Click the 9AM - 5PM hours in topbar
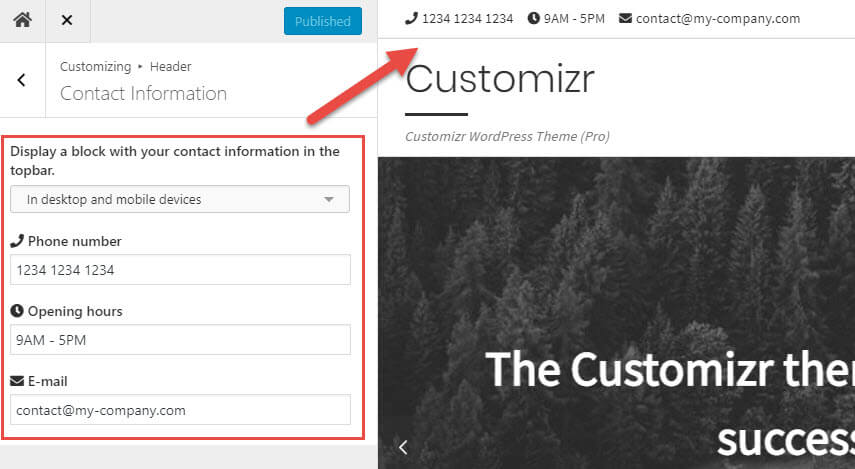 pyautogui.click(x=574, y=19)
